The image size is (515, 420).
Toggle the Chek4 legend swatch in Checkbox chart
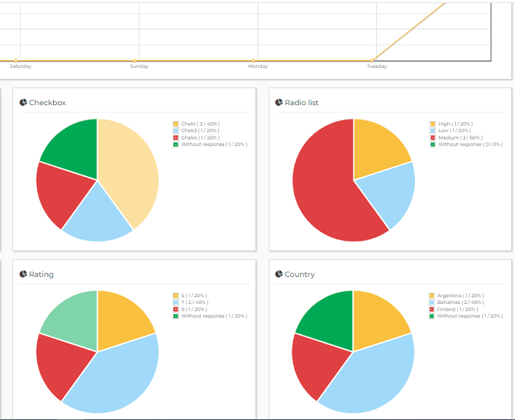176,138
